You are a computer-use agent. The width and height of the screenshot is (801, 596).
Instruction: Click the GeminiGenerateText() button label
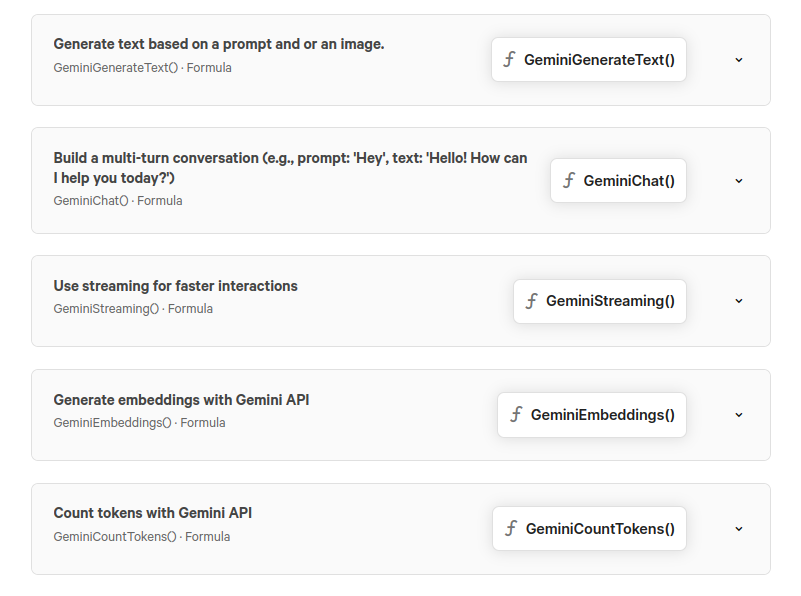[599, 60]
